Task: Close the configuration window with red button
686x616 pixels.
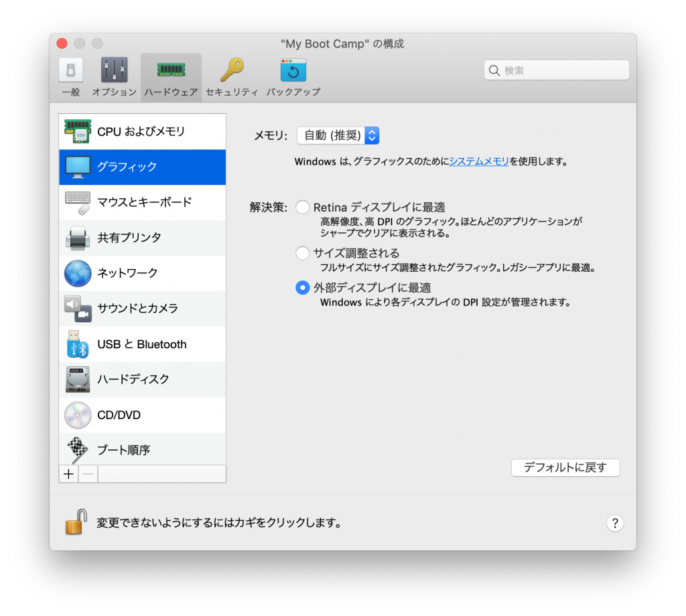Action: [x=62, y=44]
